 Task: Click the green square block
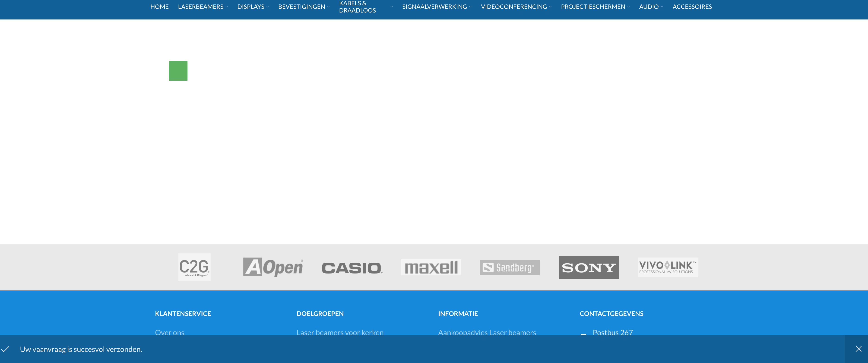178,71
